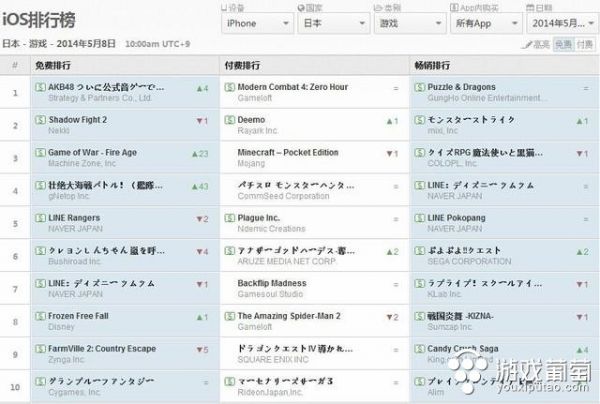Open the LINE Rangers app page
Screen dimensions: 600x404
tap(74, 218)
